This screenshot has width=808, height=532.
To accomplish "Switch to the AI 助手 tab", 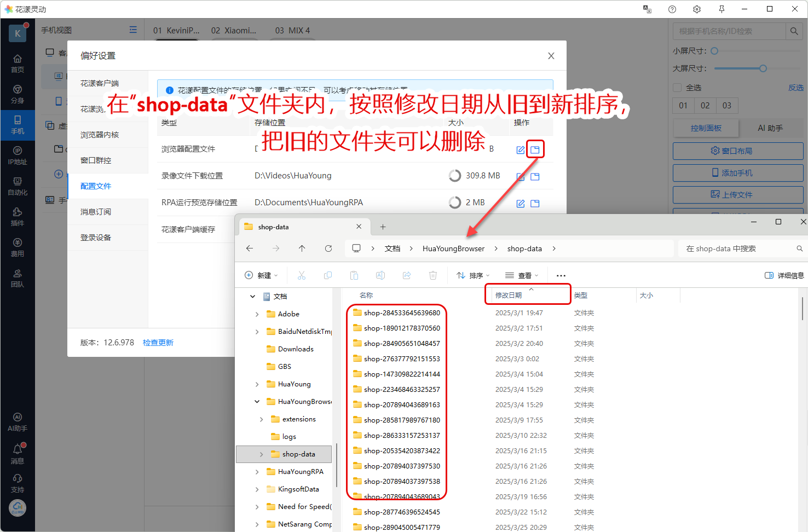I will coord(770,128).
